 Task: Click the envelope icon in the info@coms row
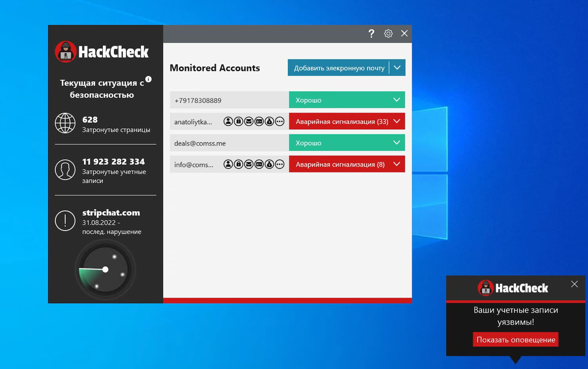[249, 164]
